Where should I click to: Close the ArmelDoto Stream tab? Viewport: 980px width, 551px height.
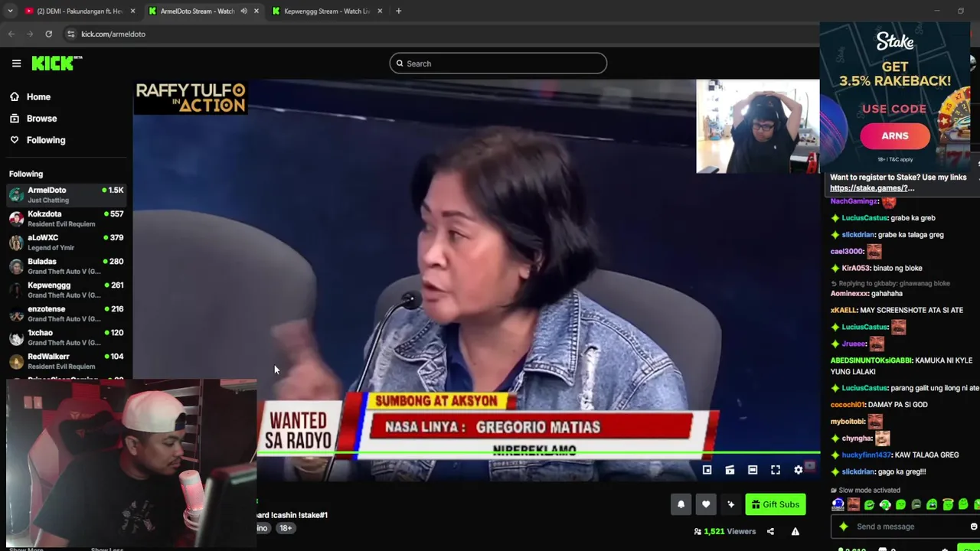coord(256,11)
